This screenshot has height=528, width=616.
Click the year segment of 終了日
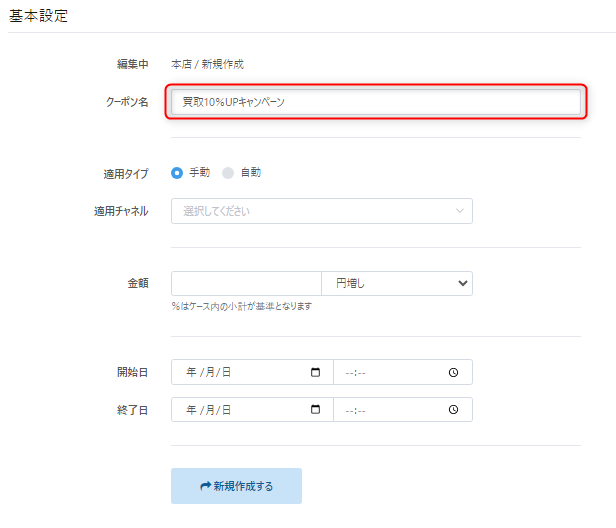(191, 410)
